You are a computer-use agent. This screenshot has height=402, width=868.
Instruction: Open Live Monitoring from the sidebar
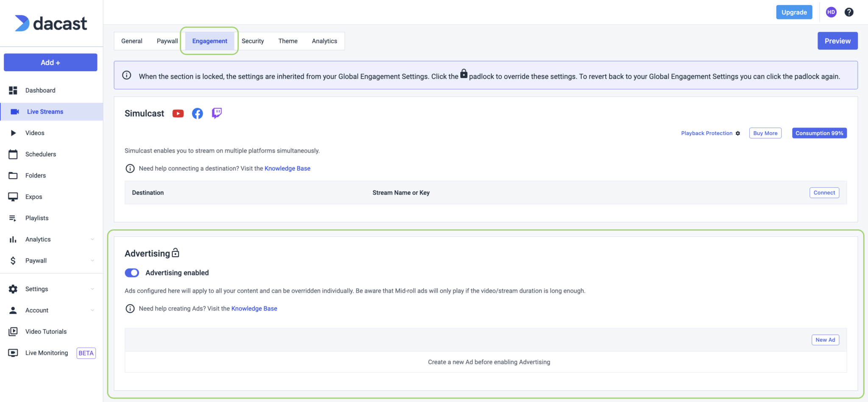(47, 353)
